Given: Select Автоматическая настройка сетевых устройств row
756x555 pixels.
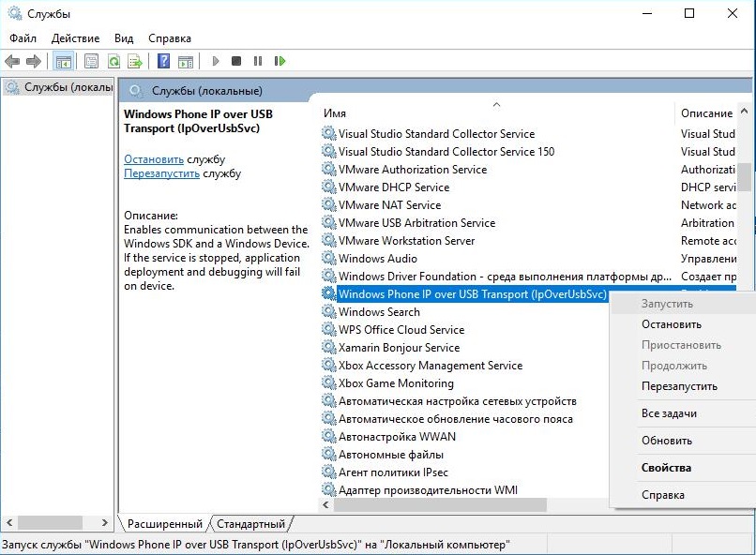Looking at the screenshot, I should (458, 401).
